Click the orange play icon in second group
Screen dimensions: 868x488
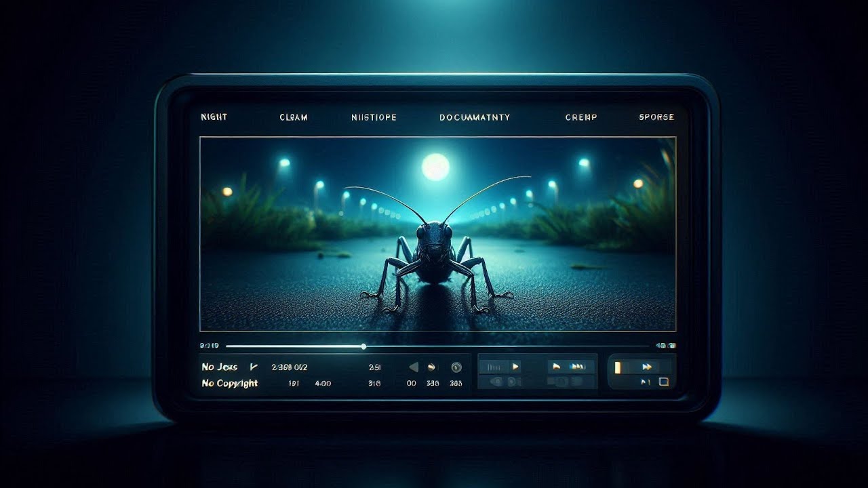tap(557, 366)
